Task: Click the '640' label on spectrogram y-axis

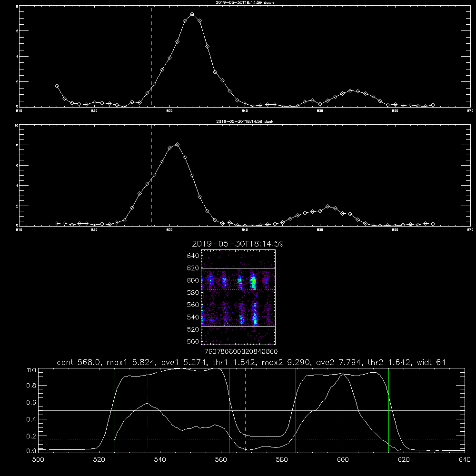Action: point(193,256)
